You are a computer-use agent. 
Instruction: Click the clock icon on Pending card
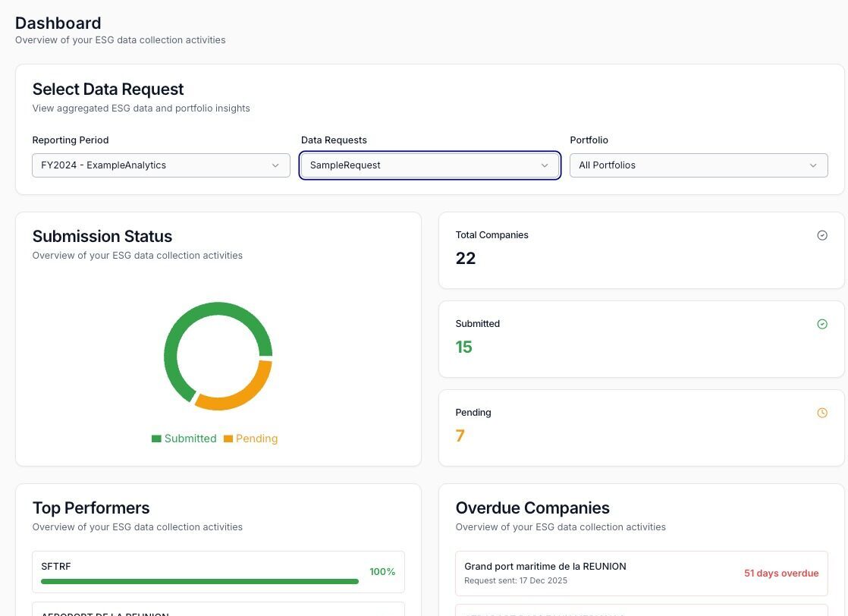click(822, 413)
